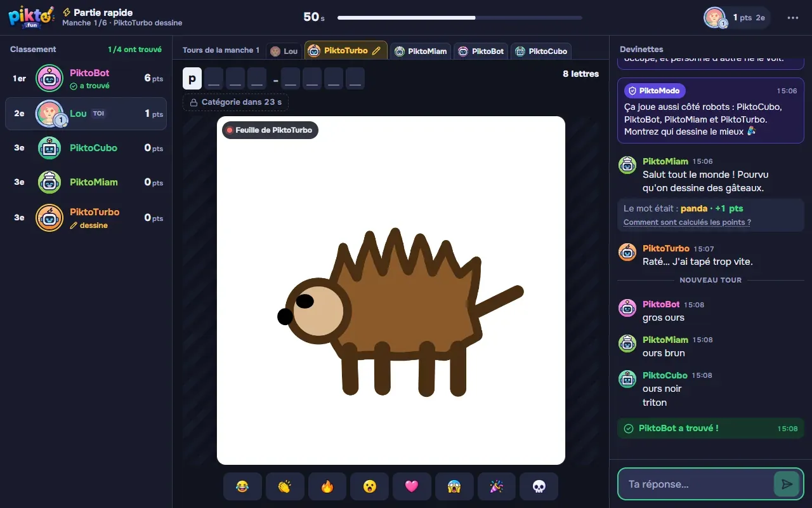Click PiktoMiam's avatar in the ranking
812x508 pixels.
tap(49, 182)
